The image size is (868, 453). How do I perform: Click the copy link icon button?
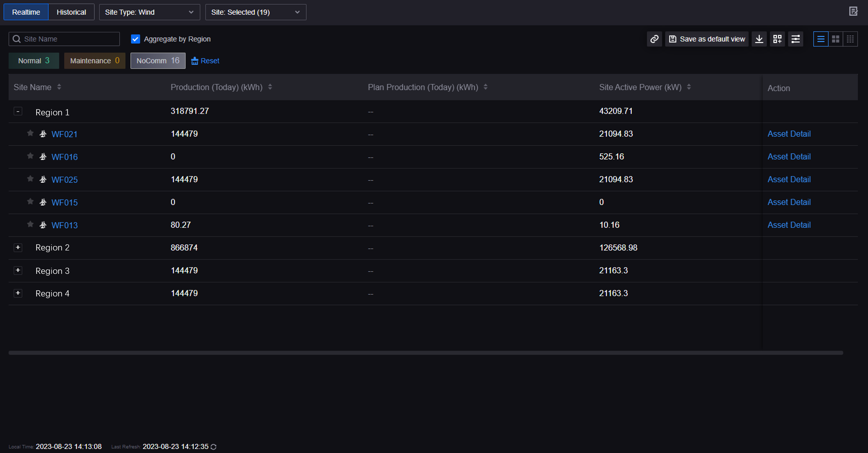pyautogui.click(x=654, y=39)
